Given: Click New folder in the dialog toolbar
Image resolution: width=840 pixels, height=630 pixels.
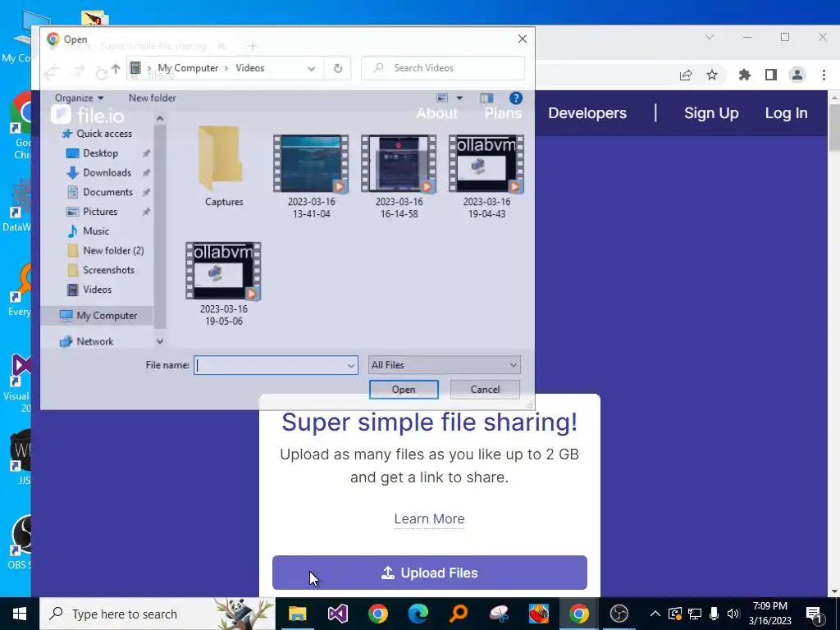Looking at the screenshot, I should [152, 98].
